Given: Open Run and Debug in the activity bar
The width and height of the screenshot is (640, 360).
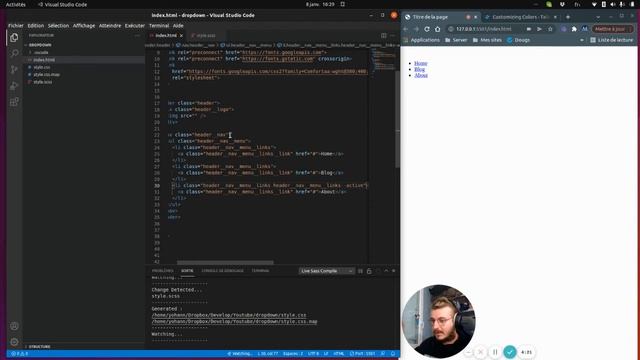Looking at the screenshot, I should click(x=14, y=86).
